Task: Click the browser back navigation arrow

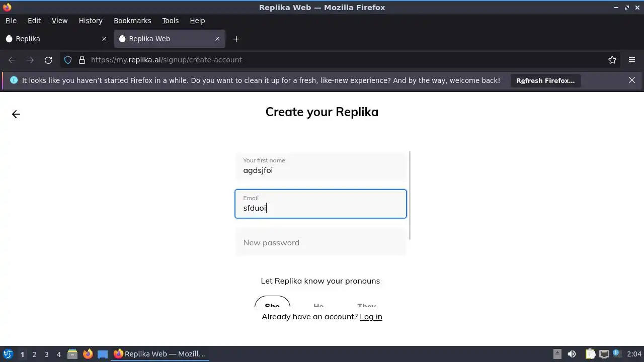Action: pos(12,60)
